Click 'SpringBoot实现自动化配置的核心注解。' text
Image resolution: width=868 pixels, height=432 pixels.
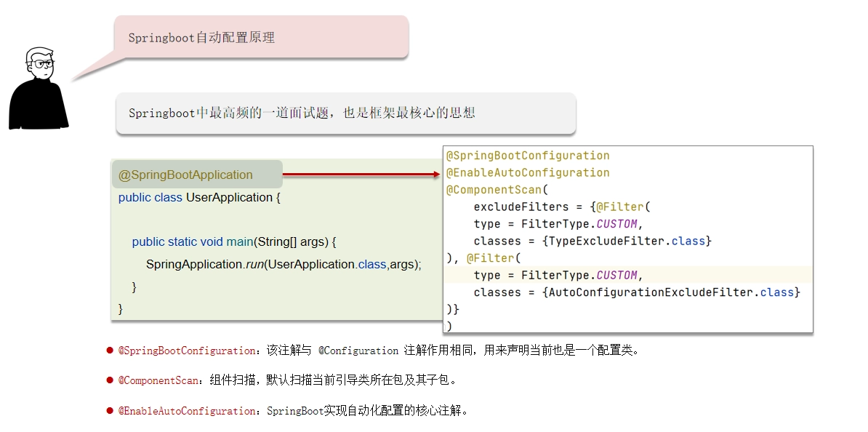(368, 411)
